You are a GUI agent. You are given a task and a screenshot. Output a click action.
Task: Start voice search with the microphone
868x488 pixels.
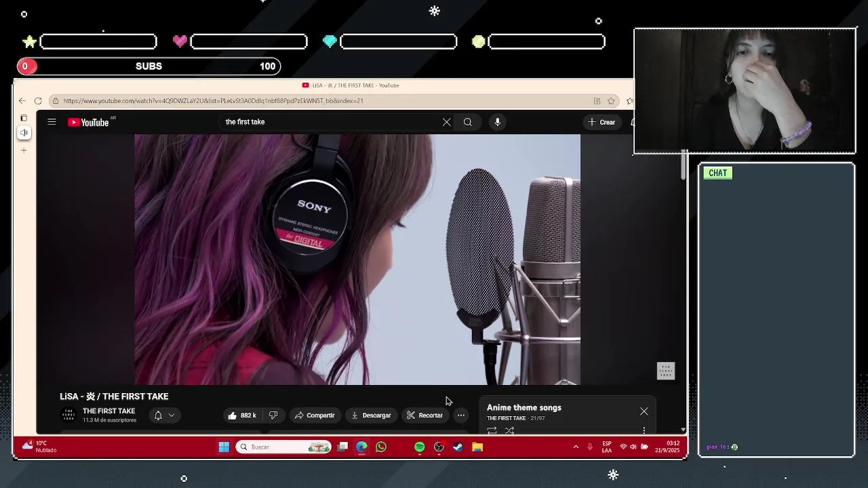(497, 122)
